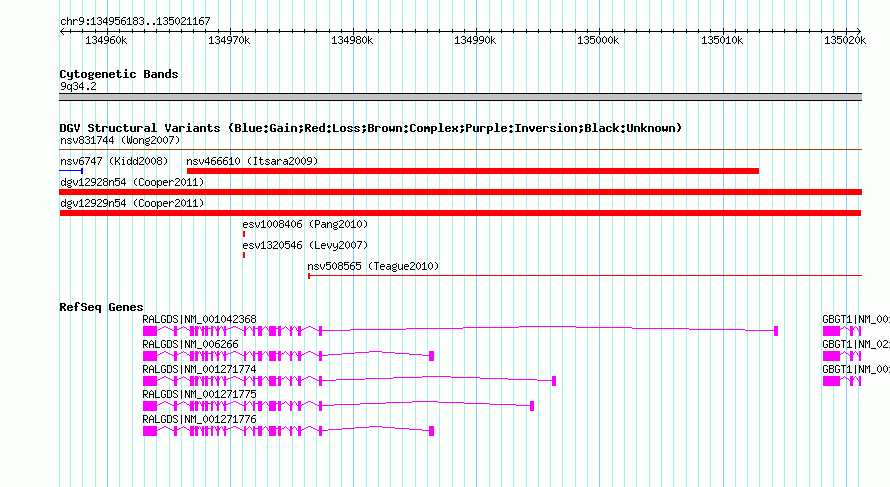Viewport: 890px width, 487px height.
Task: Click the RALGDS NM_001042368 gene model glyph
Action: pos(460,330)
